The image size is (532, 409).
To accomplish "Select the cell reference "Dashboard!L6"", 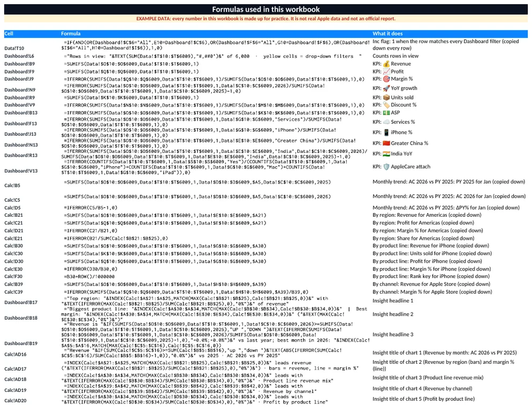I will [19, 56].
